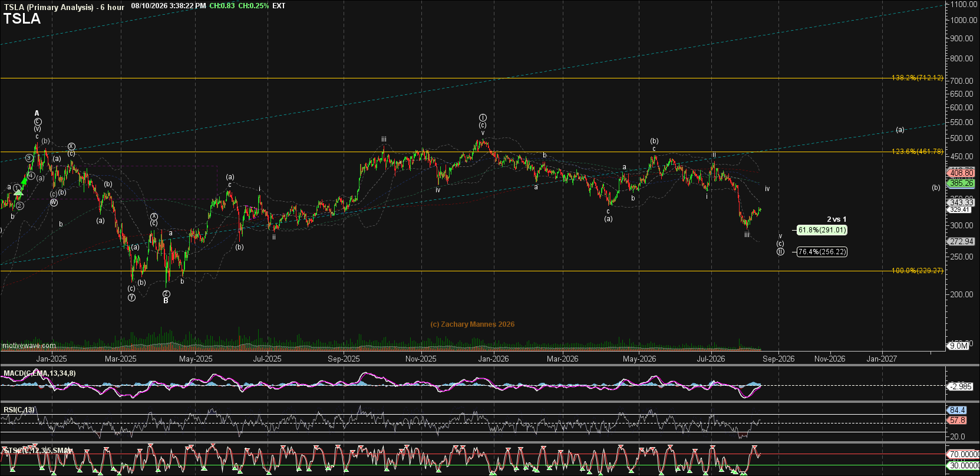Click the projected (a) label above the 500.00 level
The image size is (980, 476).
(900, 130)
